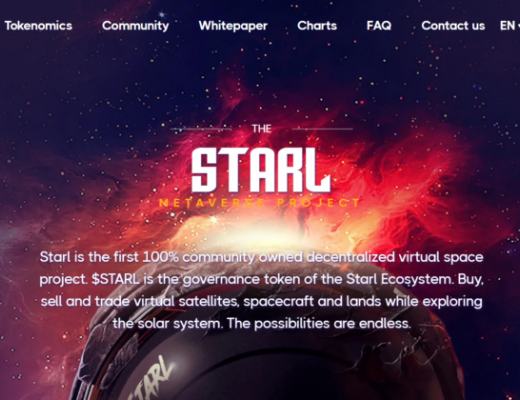Open the Whitepaper link
This screenshot has width=520, height=400.
(233, 26)
